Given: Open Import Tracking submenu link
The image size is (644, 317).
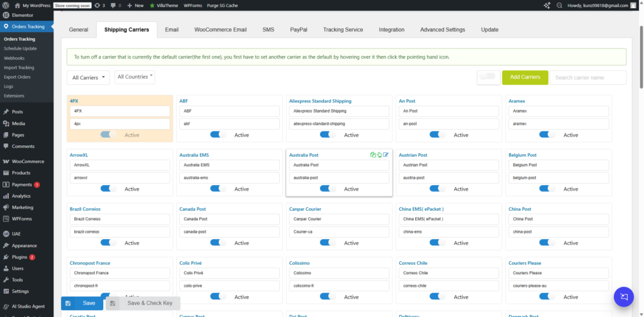Looking at the screenshot, I should point(19,67).
